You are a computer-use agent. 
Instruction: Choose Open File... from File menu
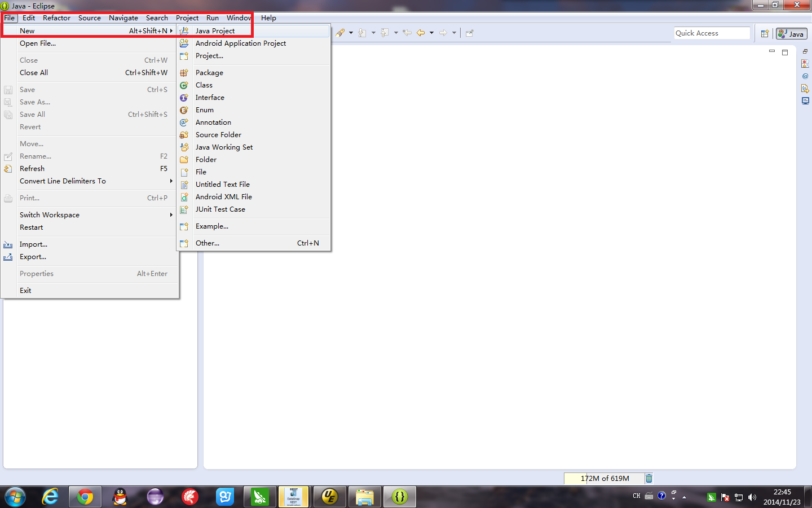[89, 43]
